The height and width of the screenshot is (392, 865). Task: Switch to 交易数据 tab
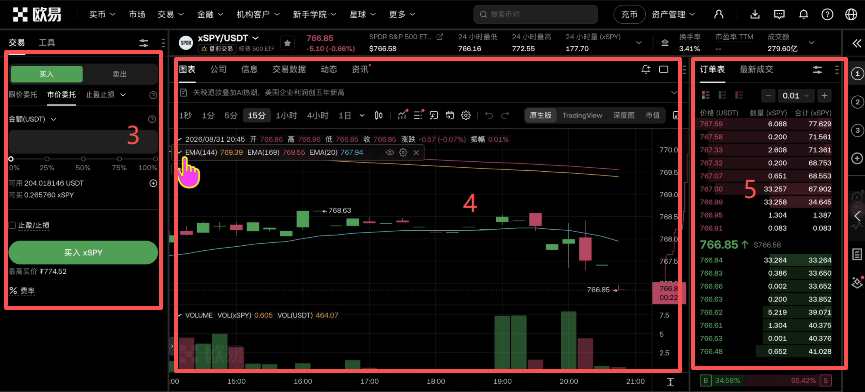290,69
